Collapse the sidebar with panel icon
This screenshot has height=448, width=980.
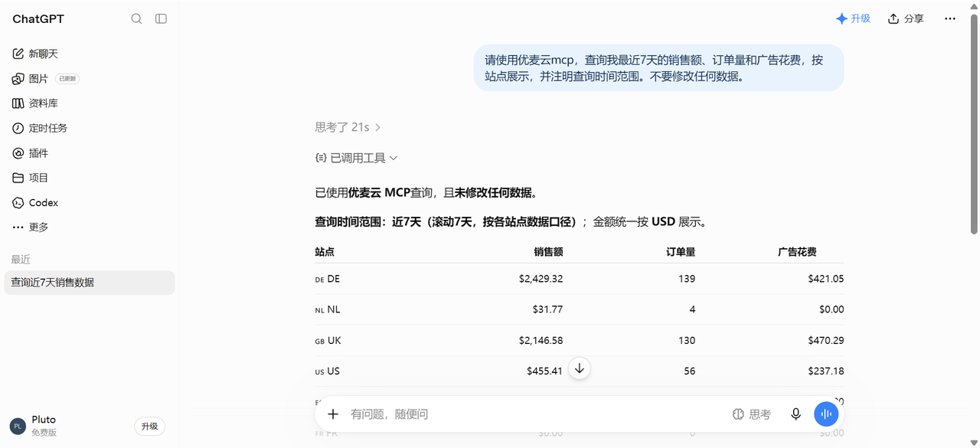click(x=161, y=18)
